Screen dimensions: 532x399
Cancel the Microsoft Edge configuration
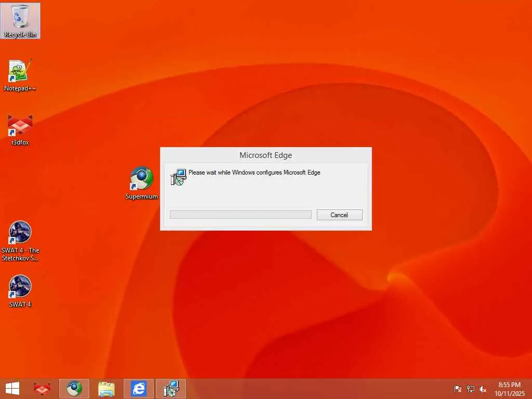click(339, 215)
